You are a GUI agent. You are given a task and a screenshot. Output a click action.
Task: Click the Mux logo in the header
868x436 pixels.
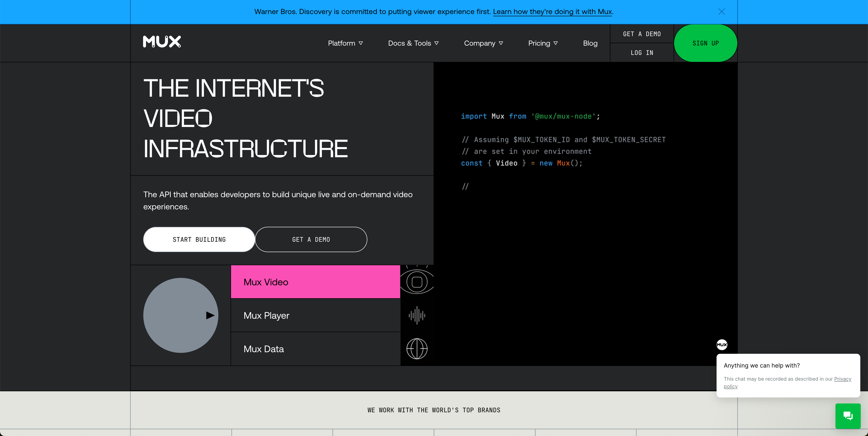pos(162,42)
